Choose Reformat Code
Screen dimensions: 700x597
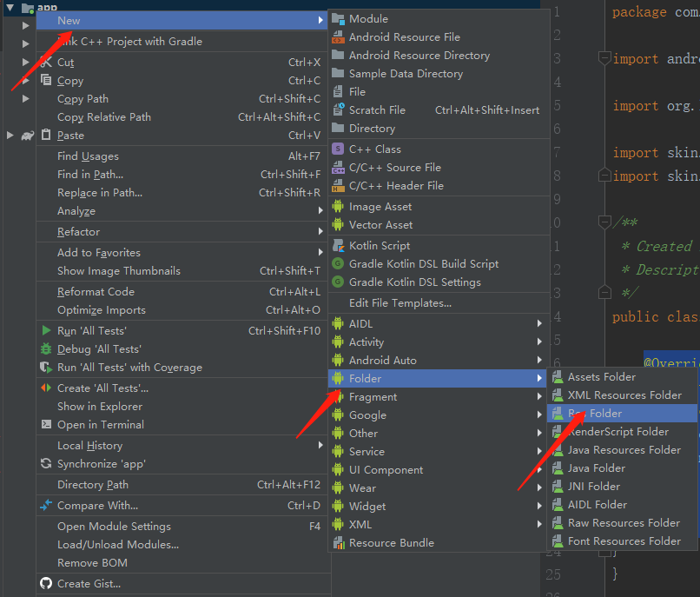point(182,291)
